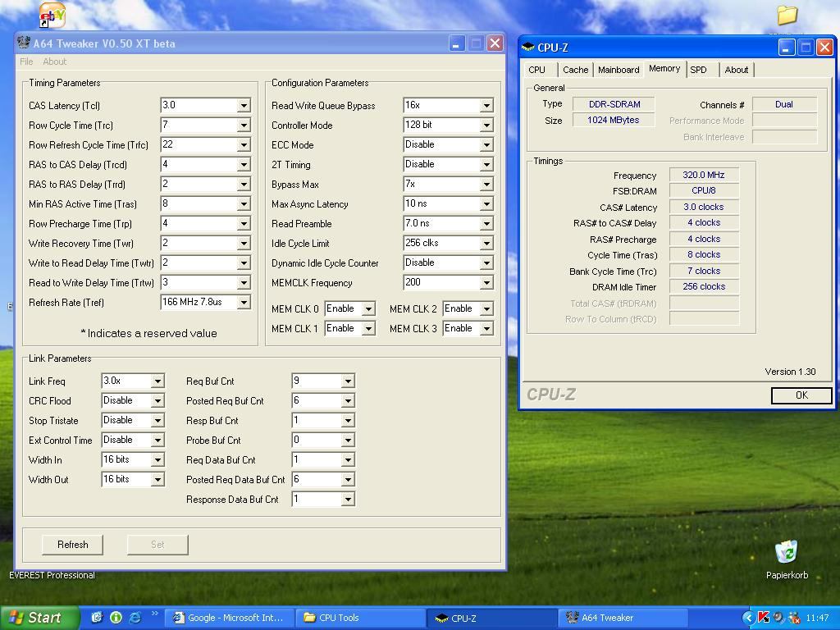Screen dimensions: 840x630
Task: Open Response Data Buf Cnt dropdown
Action: [348, 500]
